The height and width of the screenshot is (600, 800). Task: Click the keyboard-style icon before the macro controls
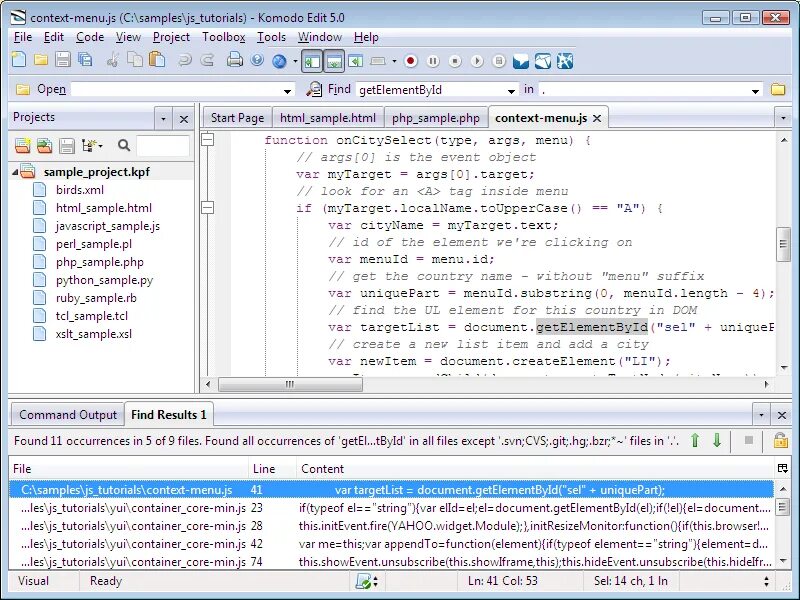click(x=378, y=61)
